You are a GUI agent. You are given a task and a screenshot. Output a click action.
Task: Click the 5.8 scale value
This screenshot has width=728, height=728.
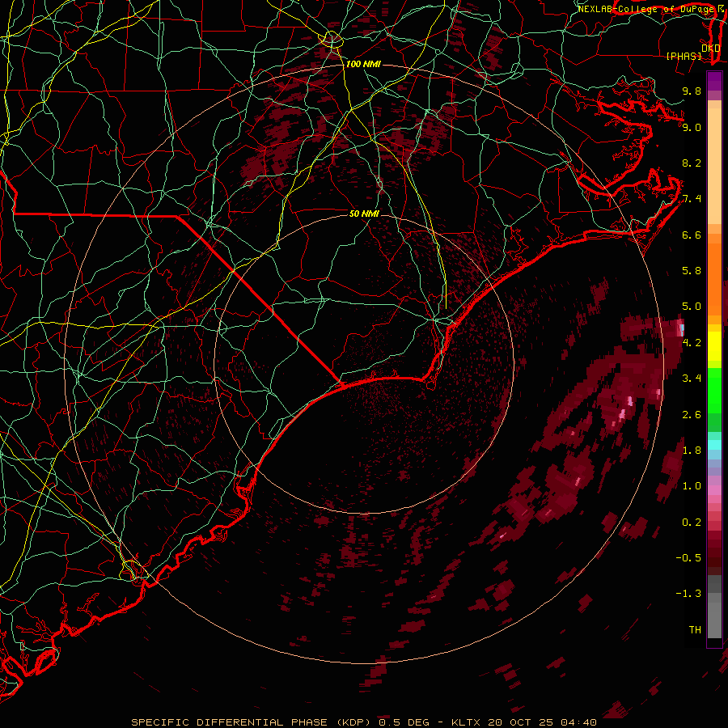[692, 271]
